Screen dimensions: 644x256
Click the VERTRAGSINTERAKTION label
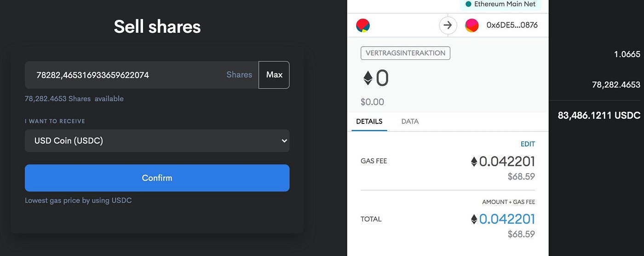[405, 53]
